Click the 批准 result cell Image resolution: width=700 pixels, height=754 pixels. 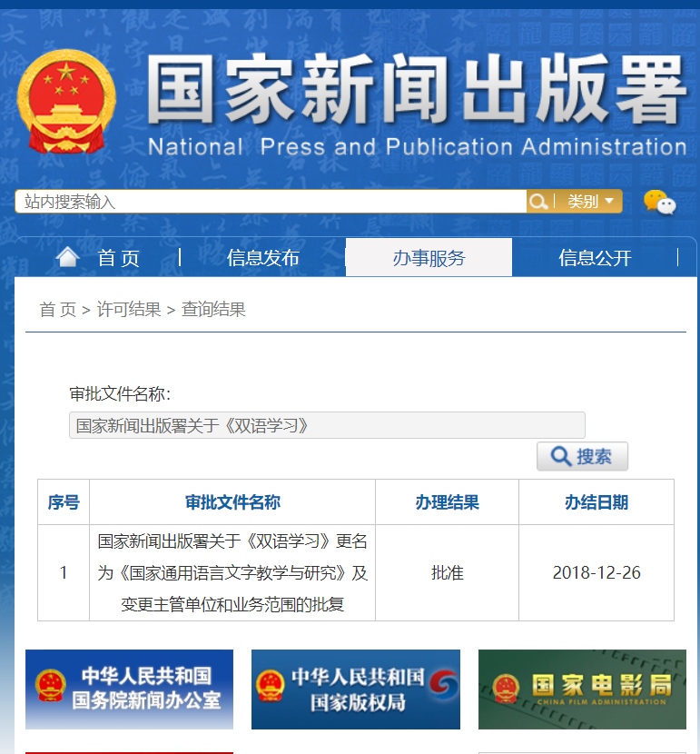coord(447,572)
